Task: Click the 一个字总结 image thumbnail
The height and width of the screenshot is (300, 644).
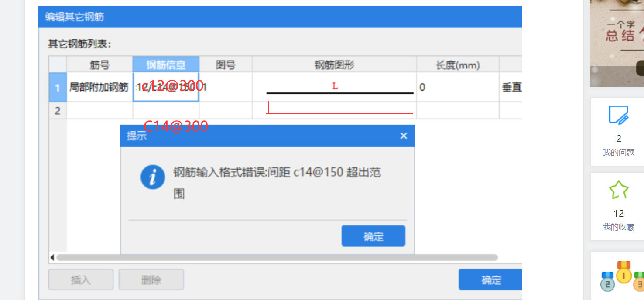Action: [617, 39]
